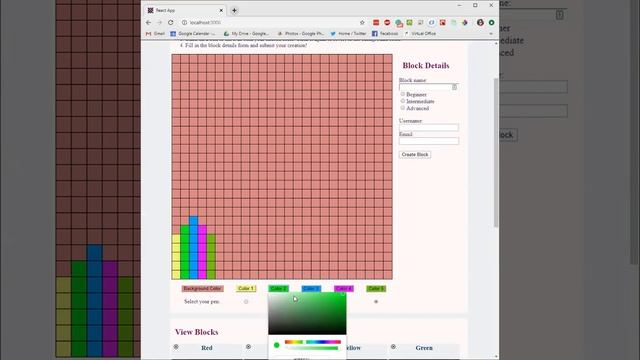This screenshot has width=640, height=360.
Task: Open the Photos bookmark
Action: pos(300,33)
